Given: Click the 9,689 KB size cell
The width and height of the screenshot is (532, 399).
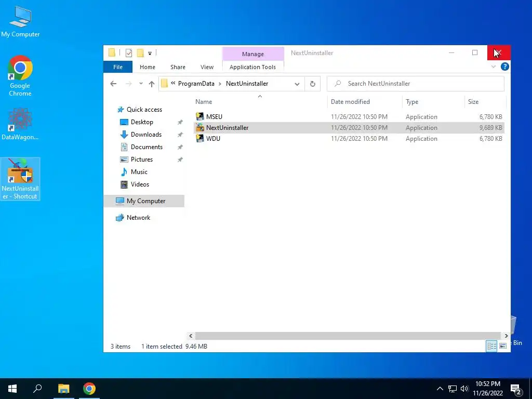Looking at the screenshot, I should tap(490, 128).
